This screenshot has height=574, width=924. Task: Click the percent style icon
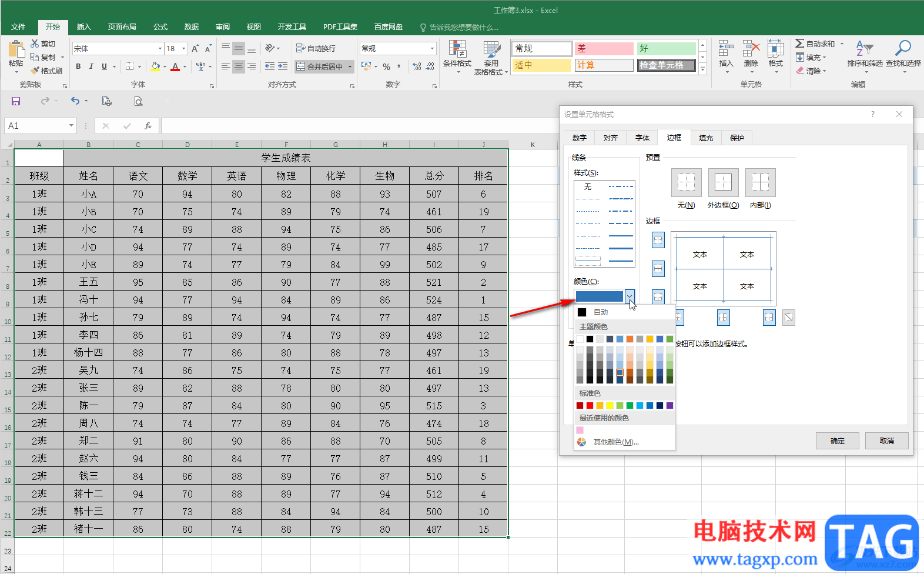(387, 66)
